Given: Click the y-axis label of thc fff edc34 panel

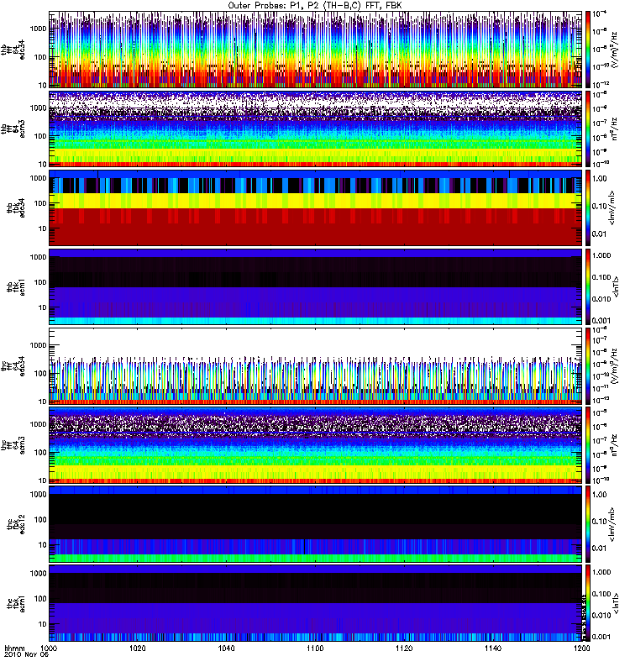Looking at the screenshot, I should point(13,366).
